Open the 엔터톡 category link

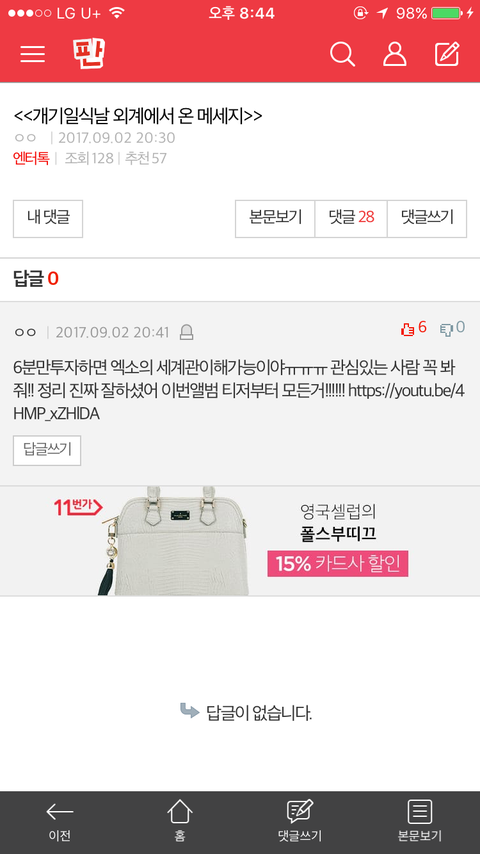tap(31, 158)
